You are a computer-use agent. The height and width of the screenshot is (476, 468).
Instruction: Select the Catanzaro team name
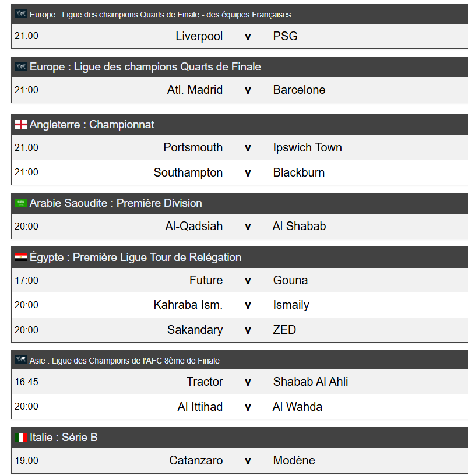[x=196, y=460]
